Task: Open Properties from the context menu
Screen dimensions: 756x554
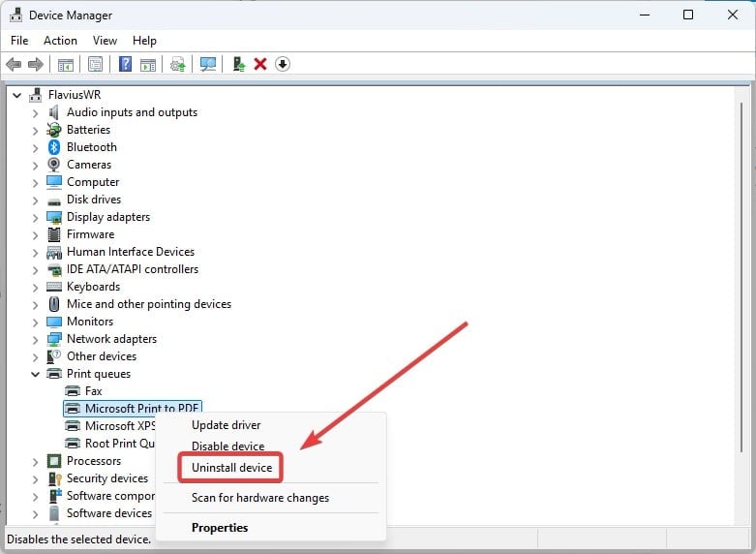Action: 220,528
